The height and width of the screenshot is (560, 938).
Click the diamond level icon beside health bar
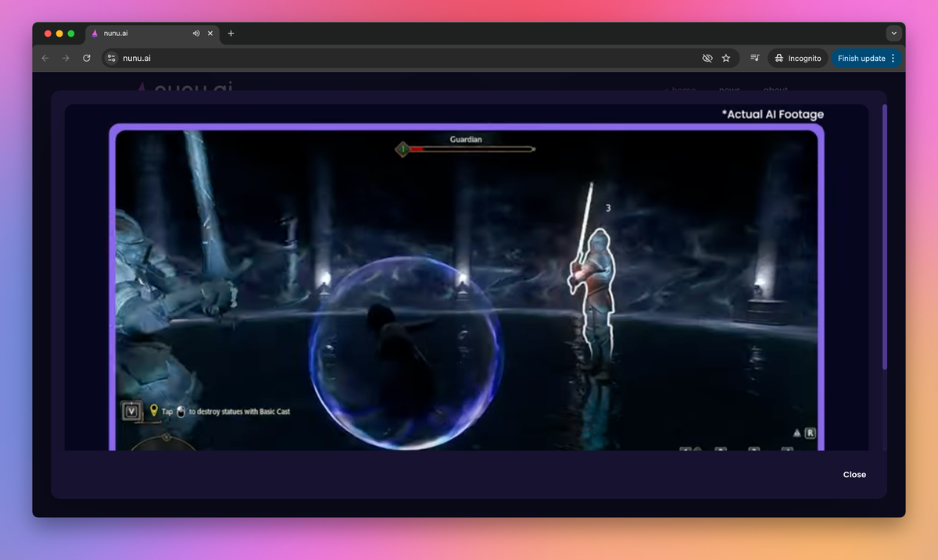(x=403, y=148)
